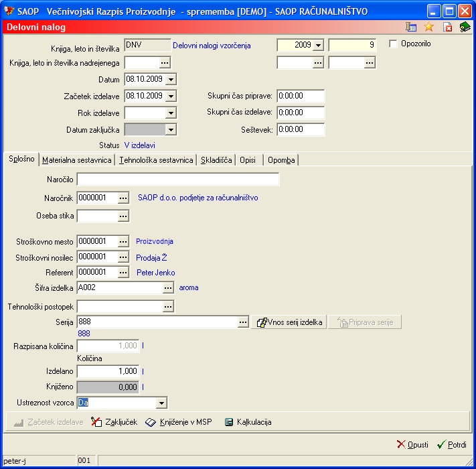Click the Zaključek button
This screenshot has height=469, width=476.
[x=114, y=422]
